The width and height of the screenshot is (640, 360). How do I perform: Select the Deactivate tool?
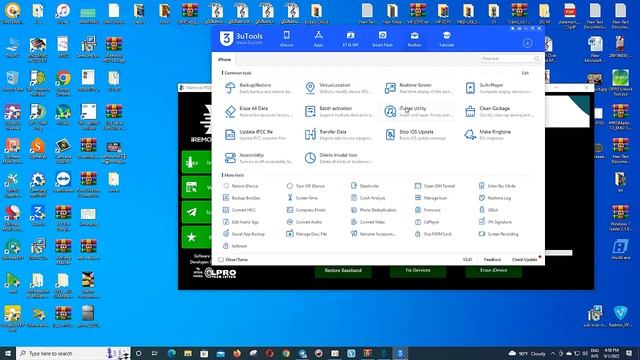364,186
